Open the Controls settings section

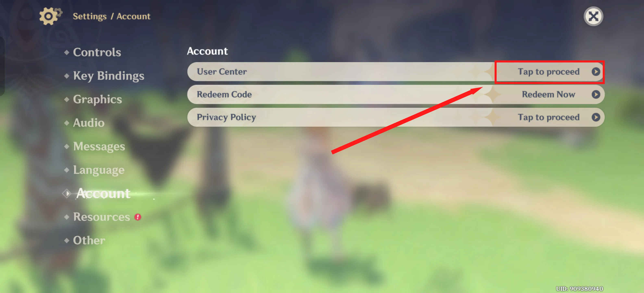(x=97, y=52)
